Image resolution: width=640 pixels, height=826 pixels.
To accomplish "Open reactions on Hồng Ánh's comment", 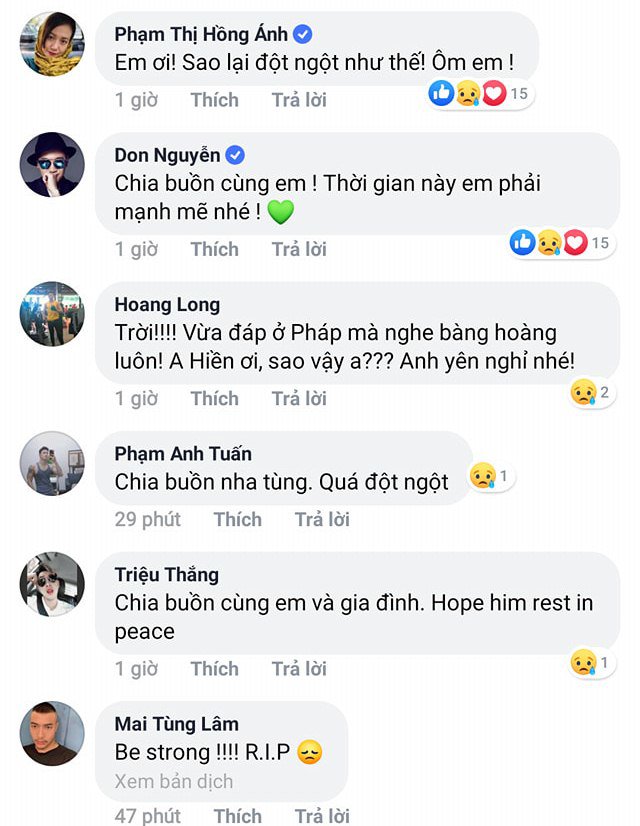I will tap(479, 94).
